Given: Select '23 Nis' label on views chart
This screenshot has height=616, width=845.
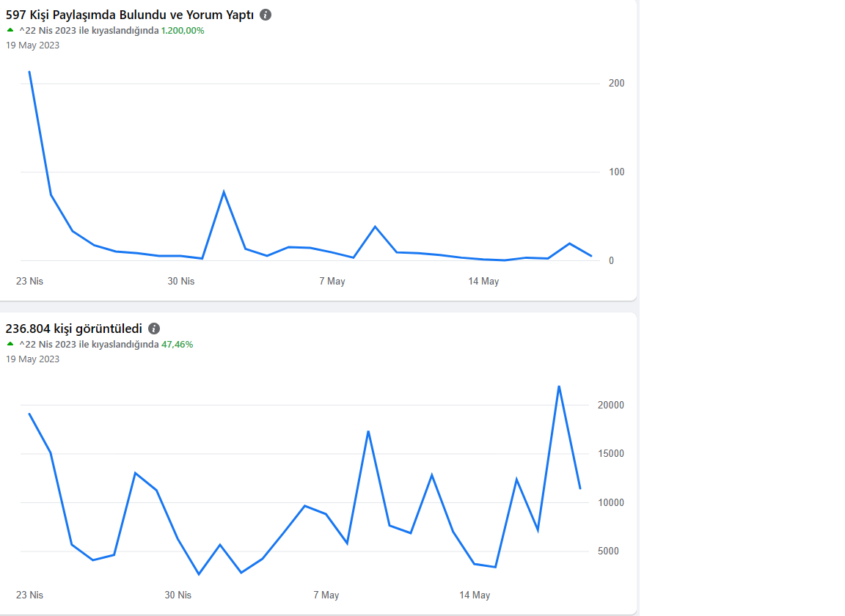Looking at the screenshot, I should click(x=29, y=595).
